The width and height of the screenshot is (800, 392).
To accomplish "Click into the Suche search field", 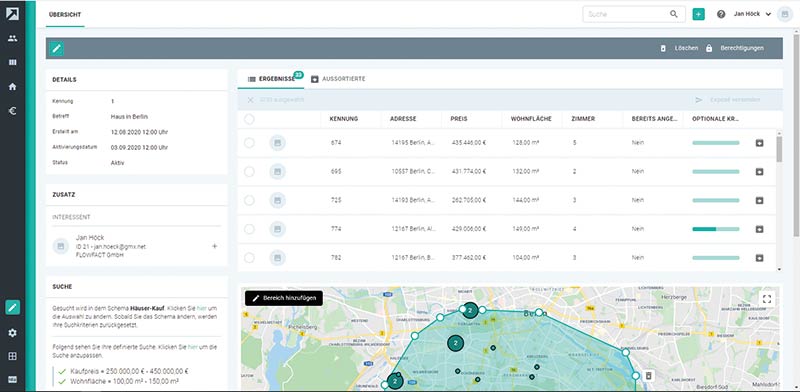I will point(627,14).
